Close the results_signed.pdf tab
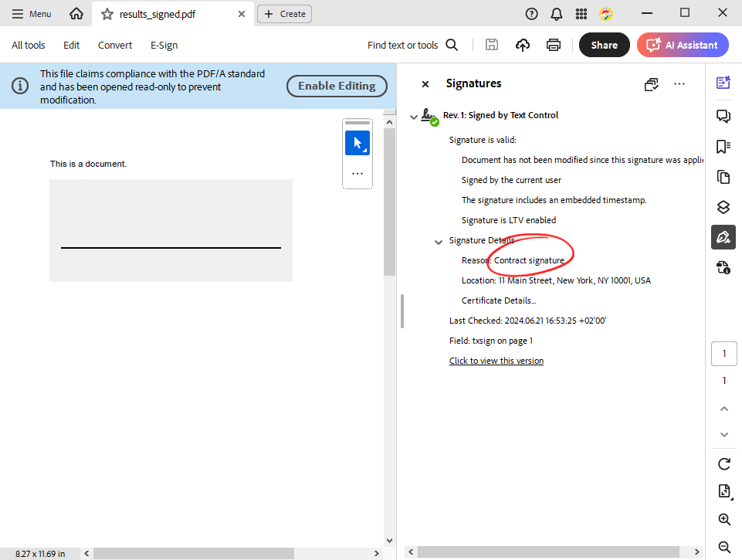Screen dimensions: 742x560 (242, 14)
